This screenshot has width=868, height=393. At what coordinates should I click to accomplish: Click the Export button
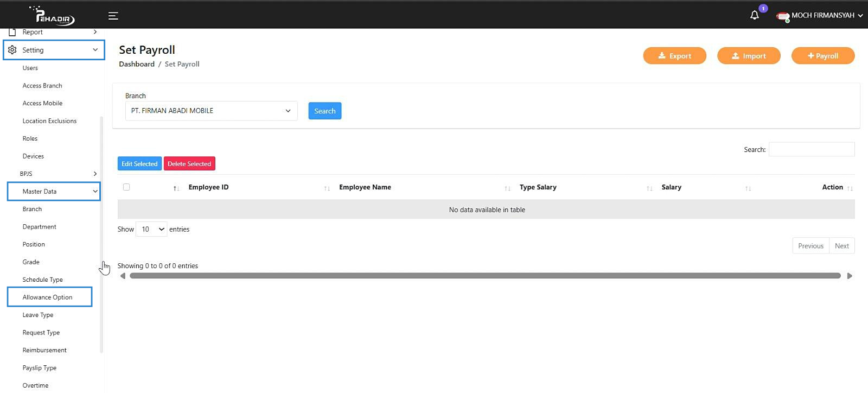[674, 56]
